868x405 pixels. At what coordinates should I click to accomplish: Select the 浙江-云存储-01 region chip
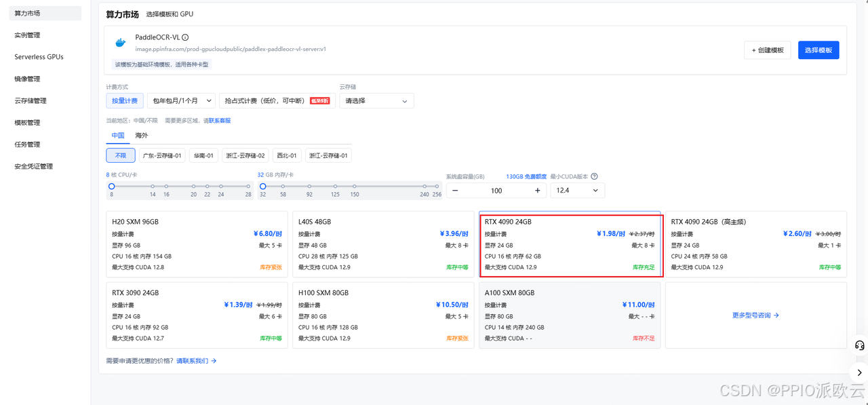pos(328,155)
